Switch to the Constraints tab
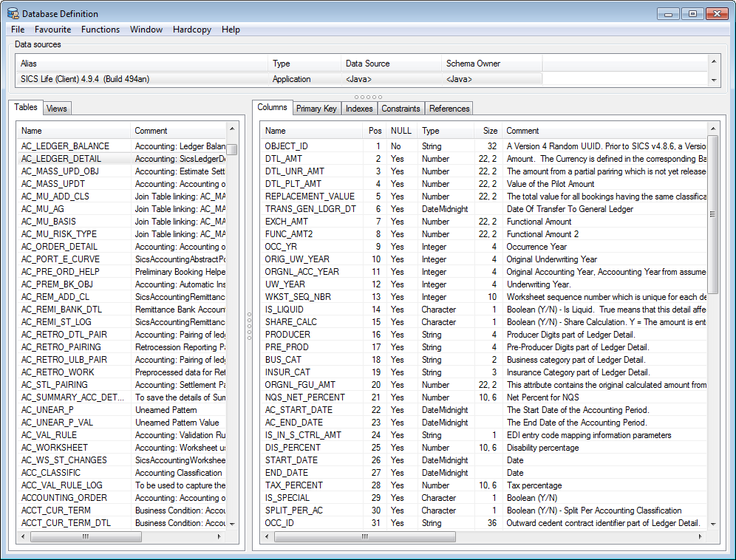Viewport: 736px width, 560px height. [401, 108]
